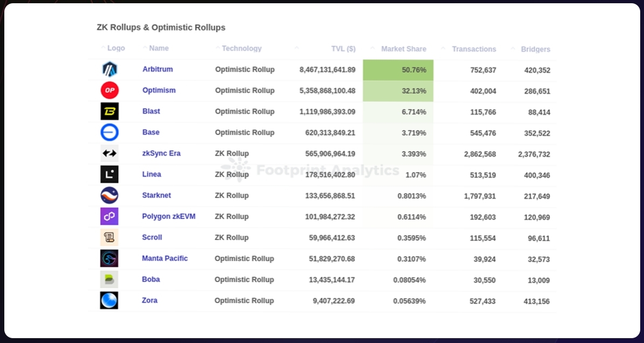Screen dimensions: 644x343
Task: Click the Manta Pacific logo icon
Action: (110, 258)
